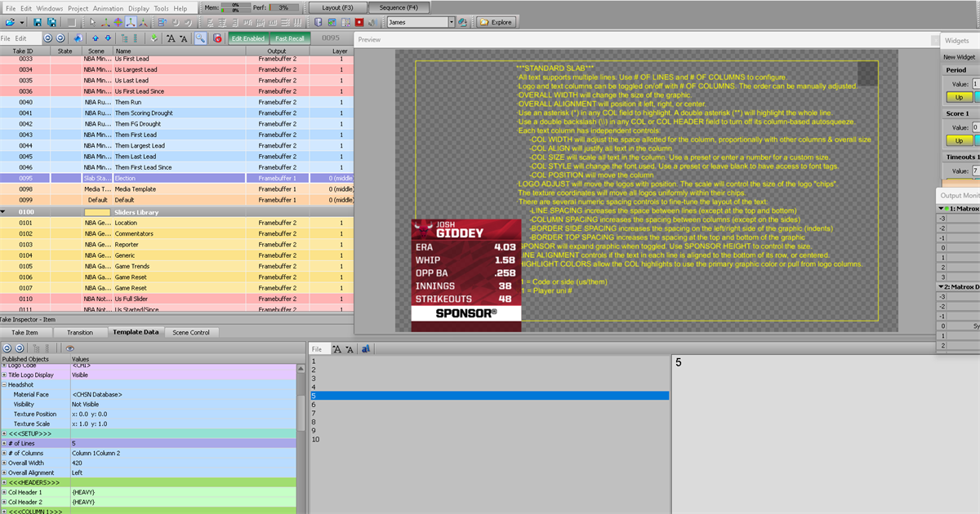980x514 pixels.
Task: Select the Explore icon in the toolbar
Action: coord(497,22)
